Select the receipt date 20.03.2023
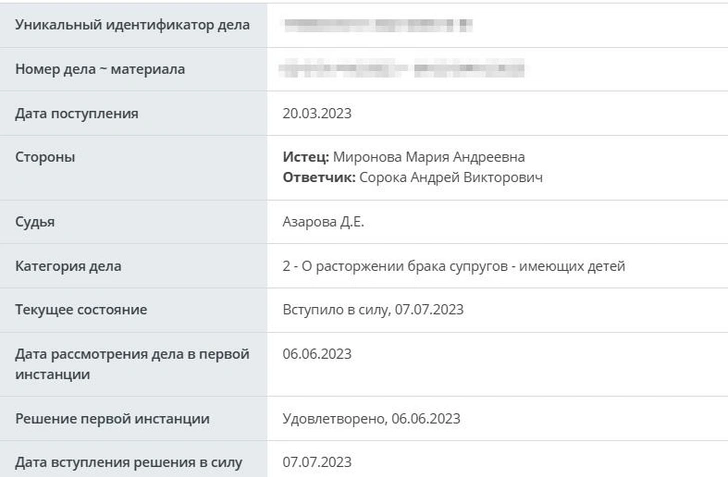 [x=317, y=113]
